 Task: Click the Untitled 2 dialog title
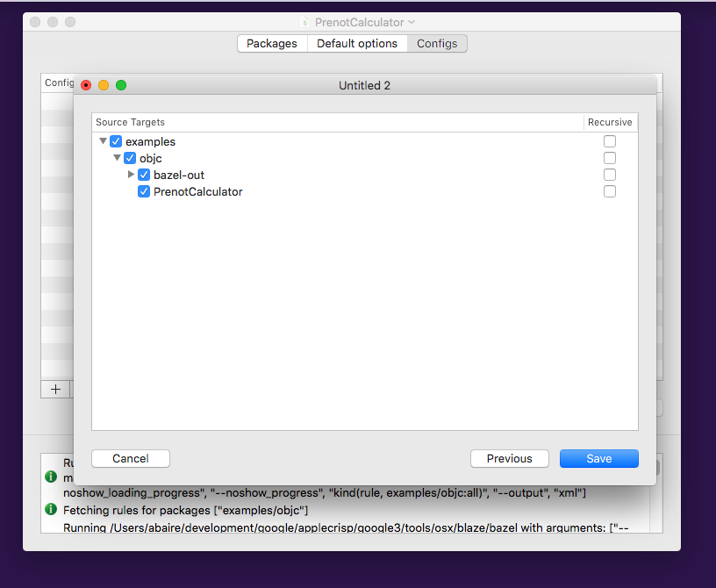(x=364, y=85)
